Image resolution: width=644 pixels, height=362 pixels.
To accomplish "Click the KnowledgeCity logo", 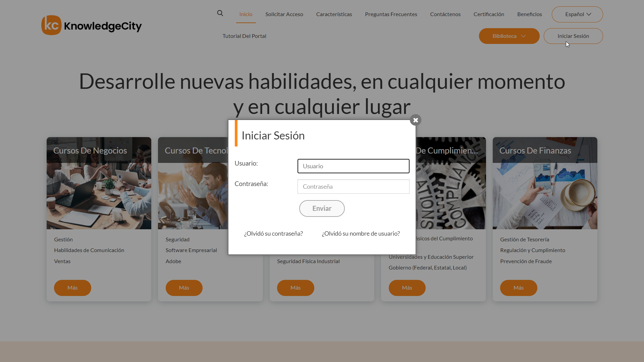I will click(91, 25).
